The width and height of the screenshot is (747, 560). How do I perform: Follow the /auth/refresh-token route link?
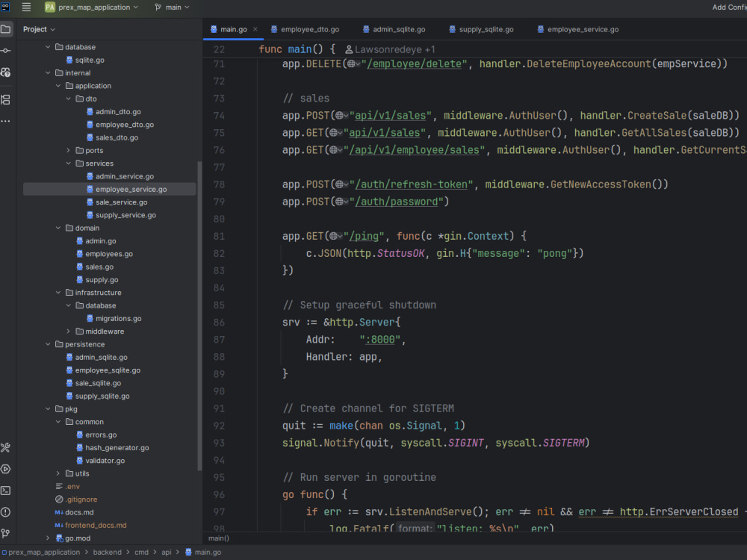[411, 184]
